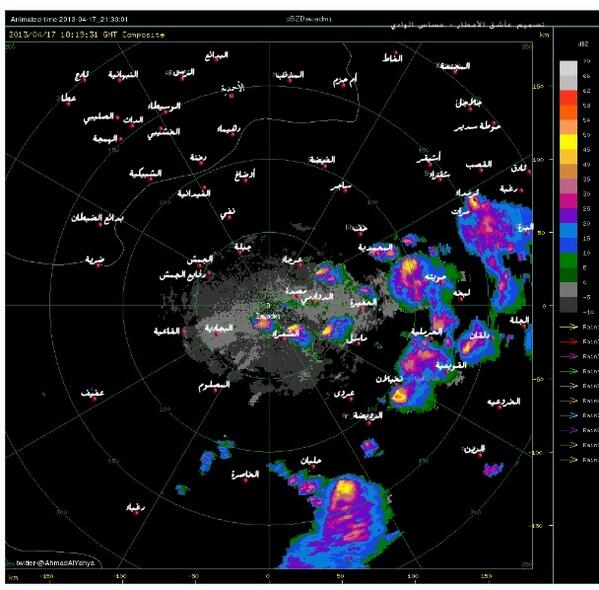Click the city label 'الغاط'
Screen dimensions: 599x590
[392, 58]
